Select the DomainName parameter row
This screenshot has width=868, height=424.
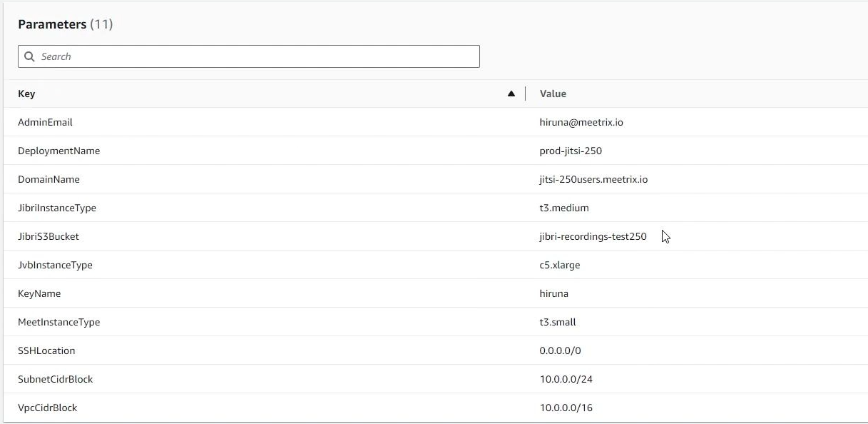[x=48, y=179]
